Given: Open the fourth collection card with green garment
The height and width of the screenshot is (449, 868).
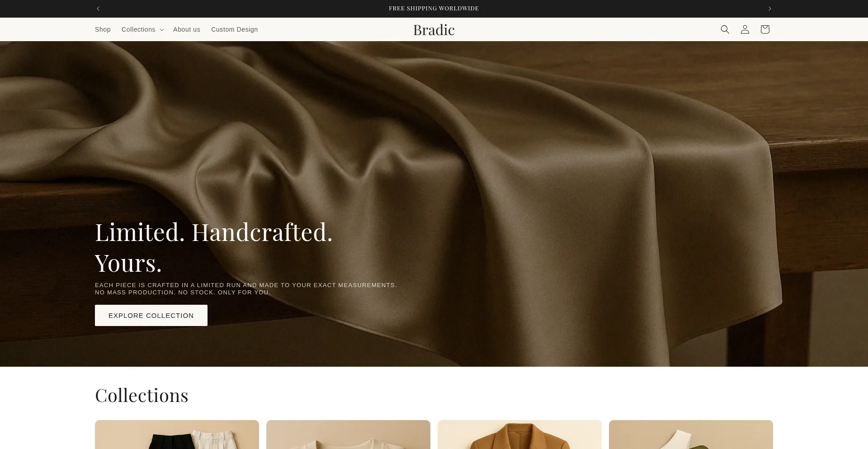Looking at the screenshot, I should 691,435.
